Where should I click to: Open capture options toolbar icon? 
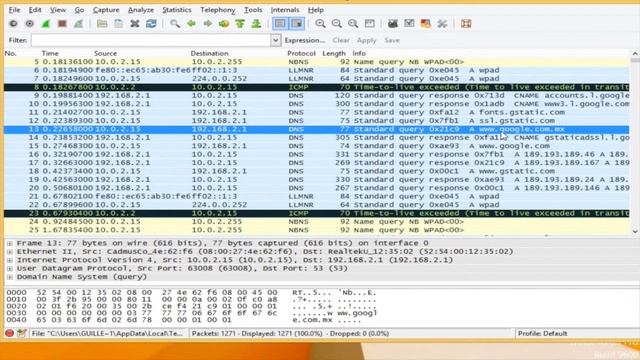[x=29, y=24]
